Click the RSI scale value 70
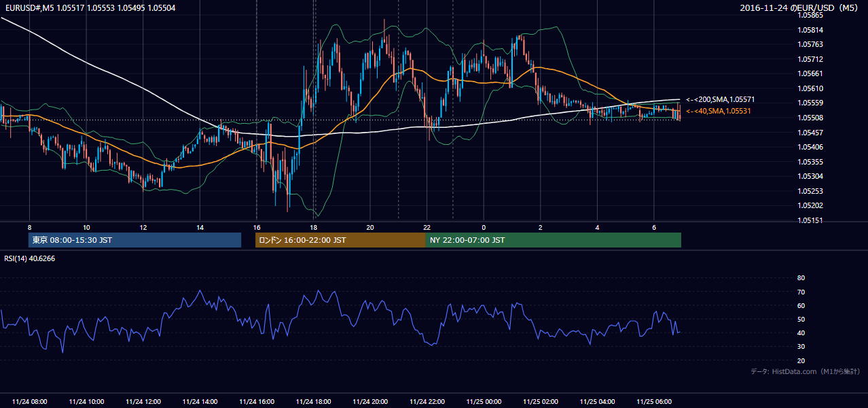Viewport: 868px width, 408px height. coord(801,292)
